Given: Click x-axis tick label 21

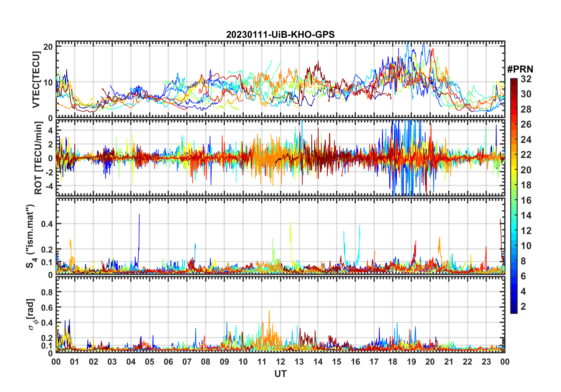Looking at the screenshot, I should point(449,362).
